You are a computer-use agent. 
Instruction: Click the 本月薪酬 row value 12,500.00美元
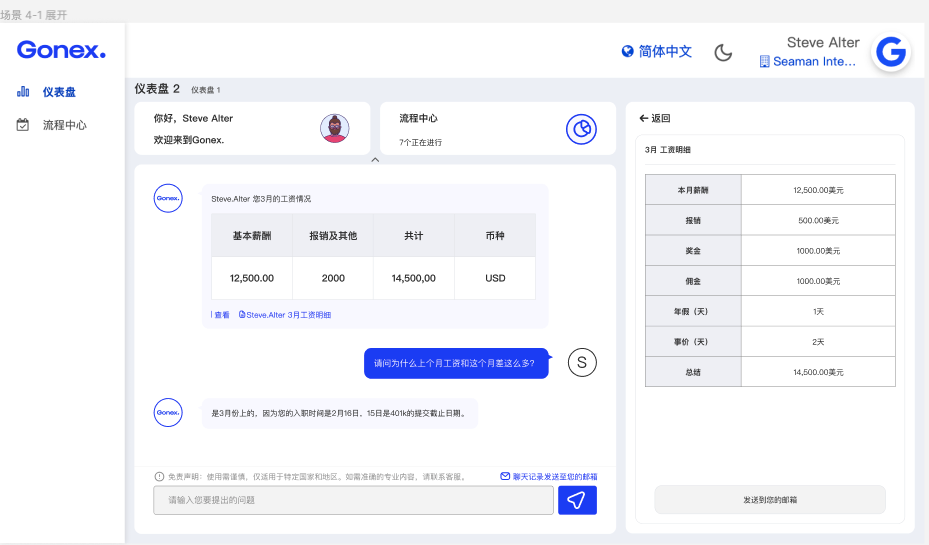[x=818, y=190]
